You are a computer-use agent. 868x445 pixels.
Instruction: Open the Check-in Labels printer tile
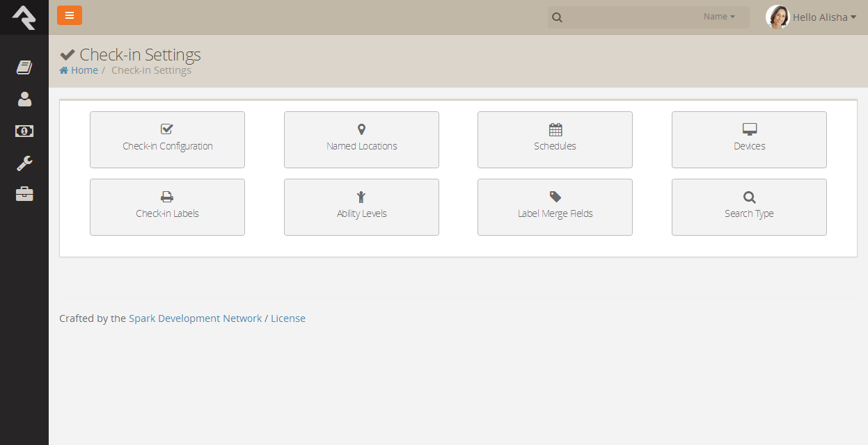167,207
